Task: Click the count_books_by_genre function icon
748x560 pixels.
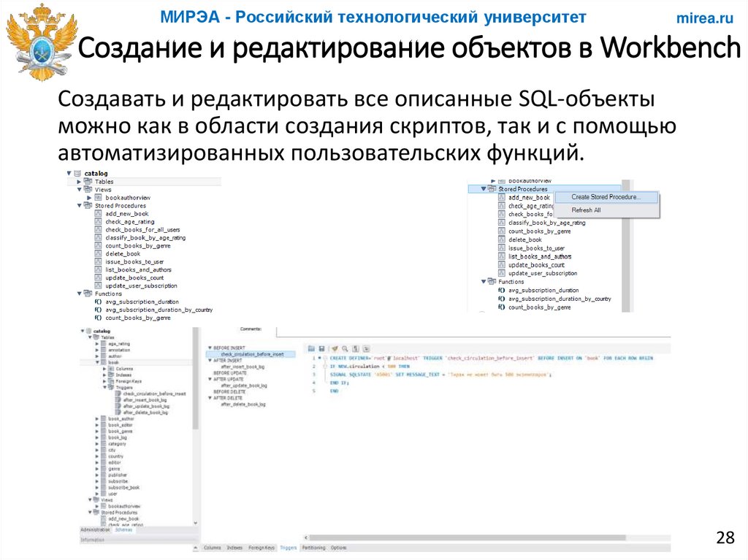Action: pos(97,318)
